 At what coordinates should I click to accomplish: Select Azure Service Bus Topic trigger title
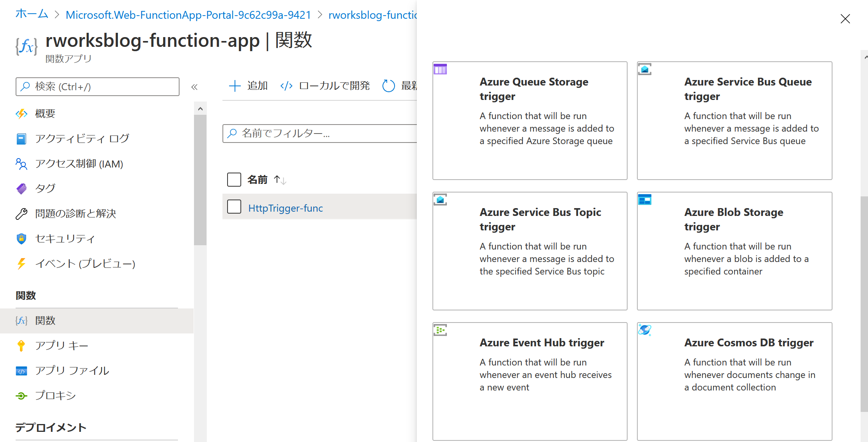[540, 219]
